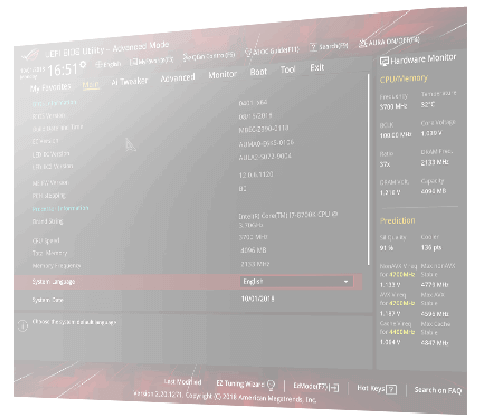Click the globe language icon

pos(99,65)
